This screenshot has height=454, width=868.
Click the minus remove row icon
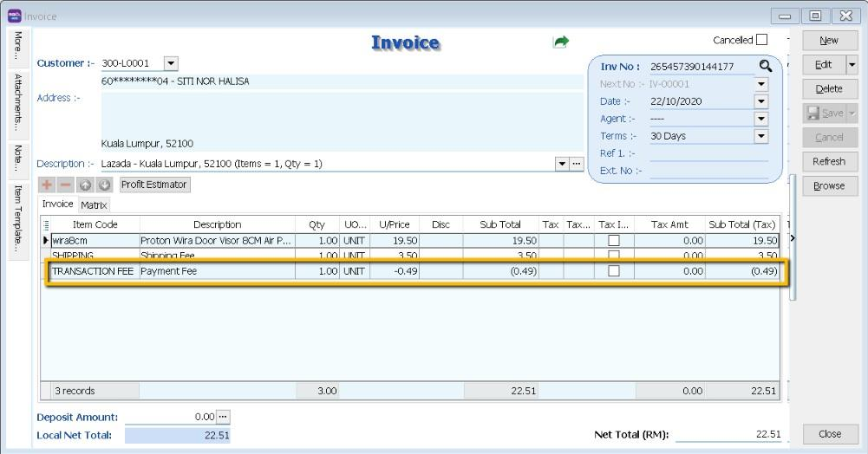[x=66, y=185]
